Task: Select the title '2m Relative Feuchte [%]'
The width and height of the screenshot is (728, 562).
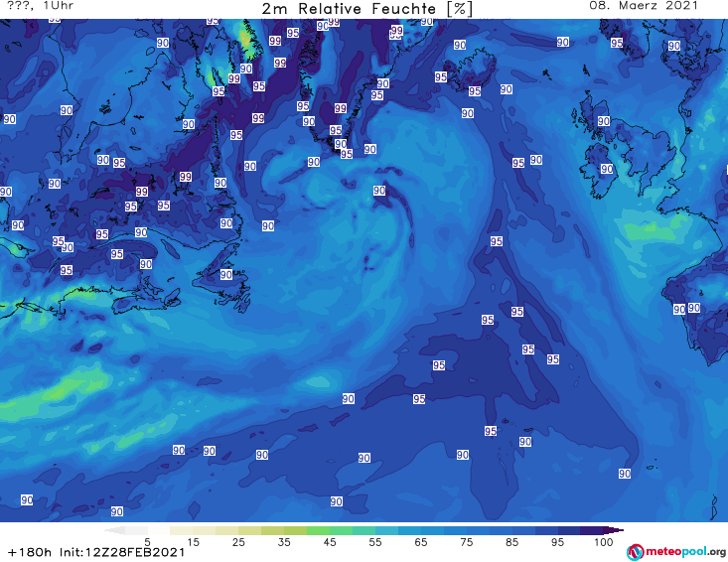Action: click(367, 9)
